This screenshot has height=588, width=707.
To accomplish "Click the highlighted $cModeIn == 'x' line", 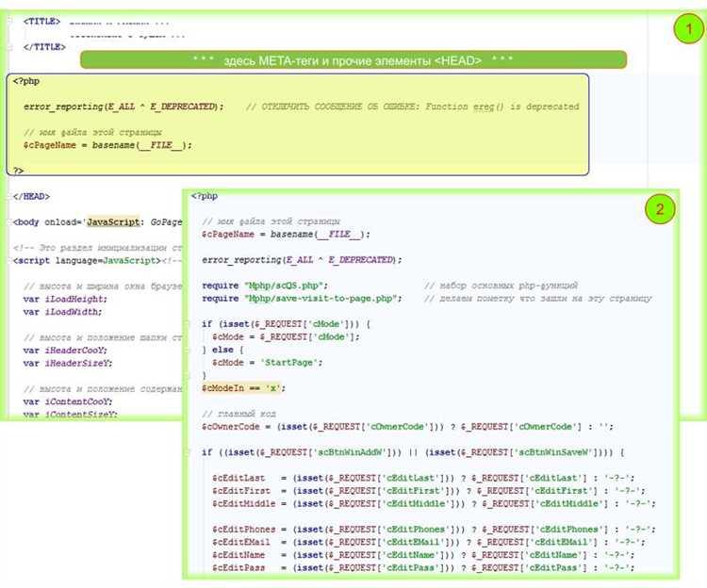I will [243, 388].
